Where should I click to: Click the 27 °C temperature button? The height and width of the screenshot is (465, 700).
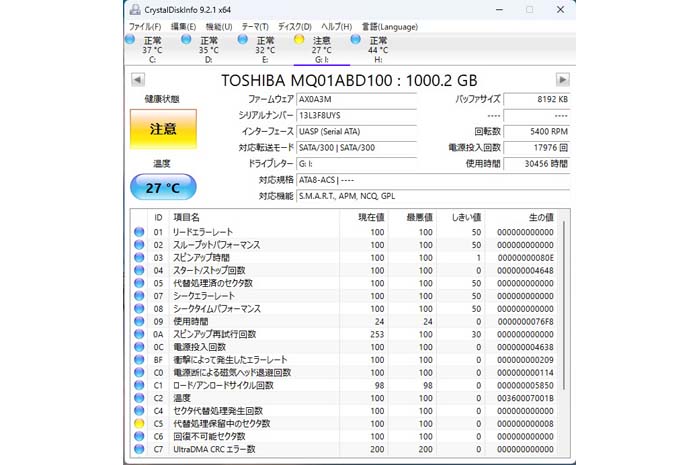[x=163, y=187]
